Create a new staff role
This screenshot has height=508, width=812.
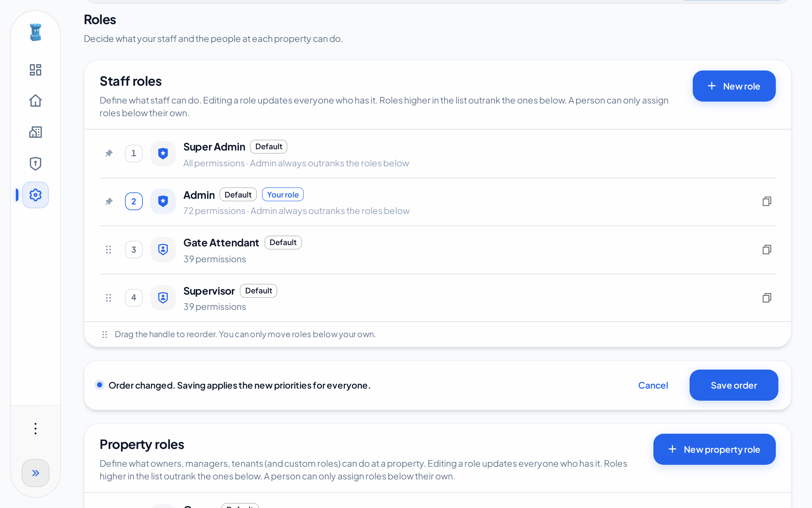[x=734, y=86]
